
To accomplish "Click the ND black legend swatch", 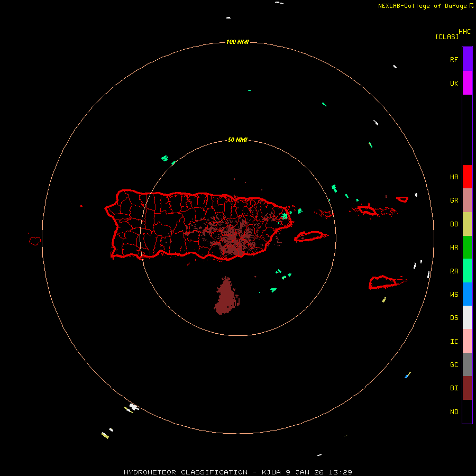I will point(467,411).
